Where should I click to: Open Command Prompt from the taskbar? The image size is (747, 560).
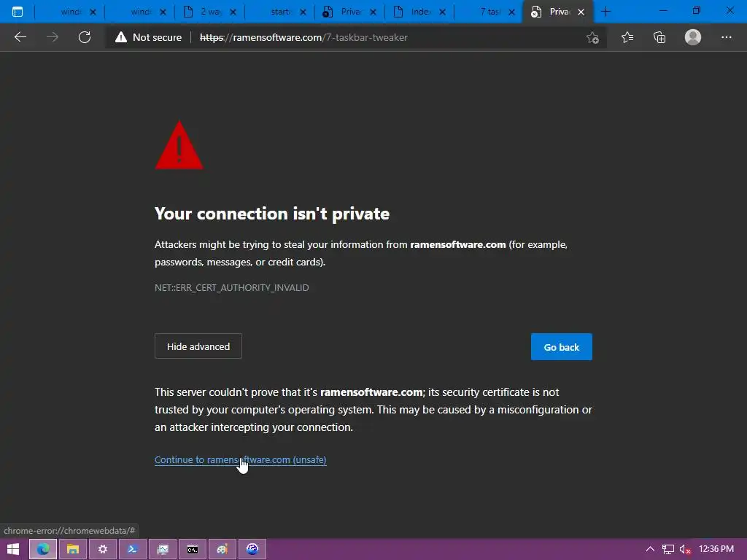point(193,549)
